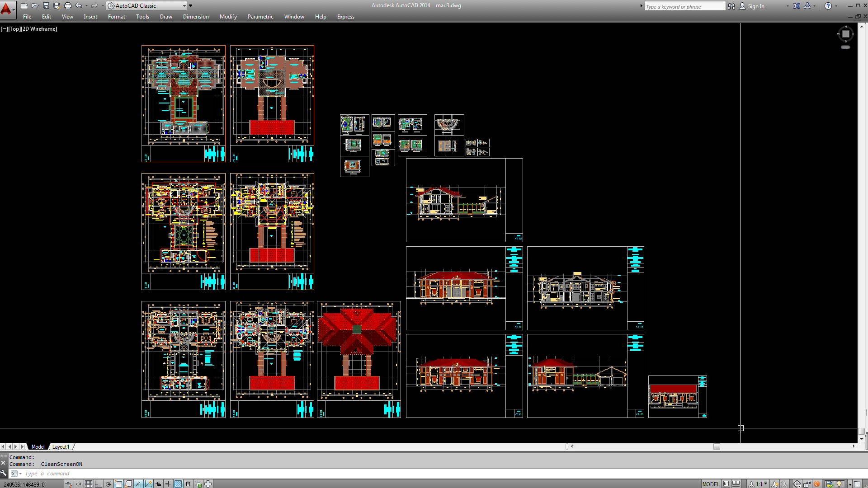The image size is (868, 488).
Task: Click the toolbar lock icon in status bar
Action: click(x=807, y=484)
